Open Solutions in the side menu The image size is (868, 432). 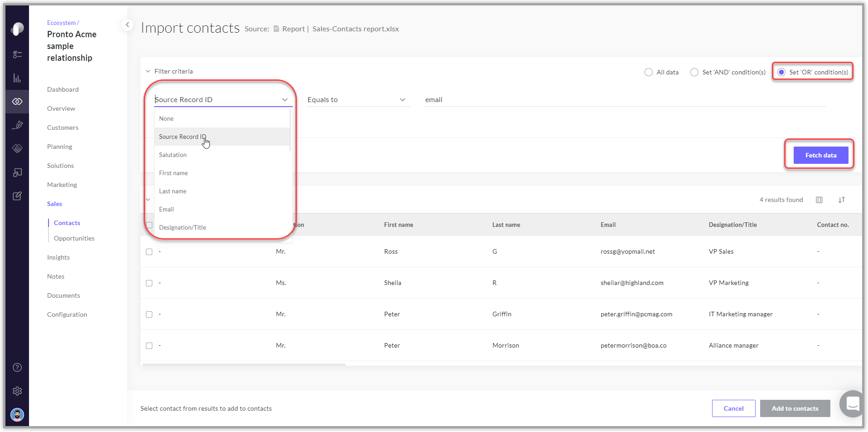click(x=60, y=166)
